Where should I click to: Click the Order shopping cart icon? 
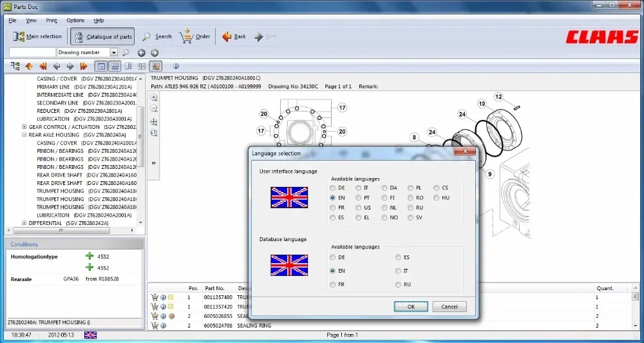click(185, 36)
